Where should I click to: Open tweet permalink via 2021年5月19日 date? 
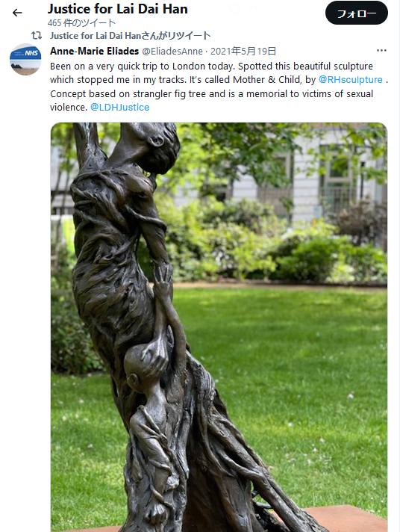tap(243, 52)
